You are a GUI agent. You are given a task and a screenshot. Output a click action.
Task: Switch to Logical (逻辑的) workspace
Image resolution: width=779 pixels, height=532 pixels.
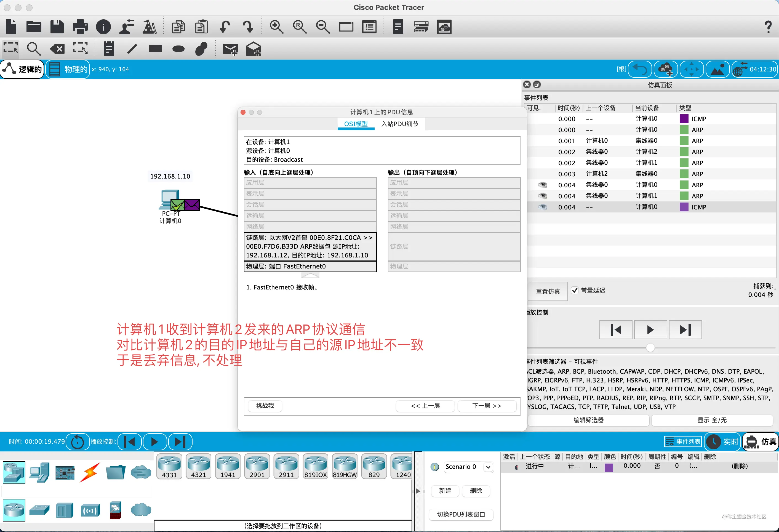pos(22,69)
